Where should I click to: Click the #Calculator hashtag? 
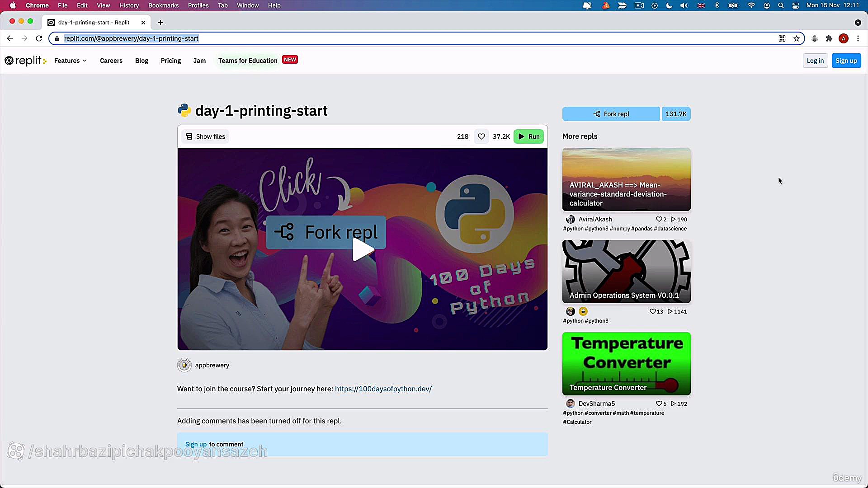click(x=577, y=422)
